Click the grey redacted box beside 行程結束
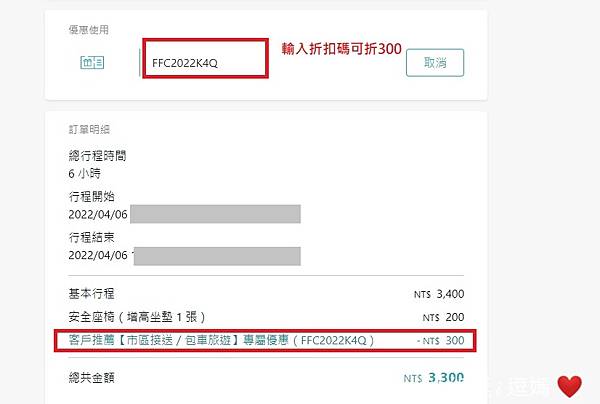This screenshot has height=404, width=600. point(217,256)
